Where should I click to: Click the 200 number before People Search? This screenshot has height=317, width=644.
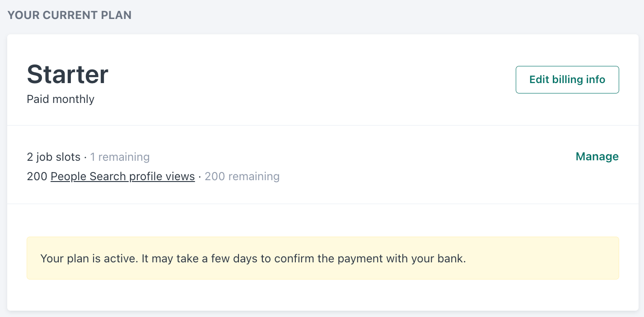[x=37, y=177]
